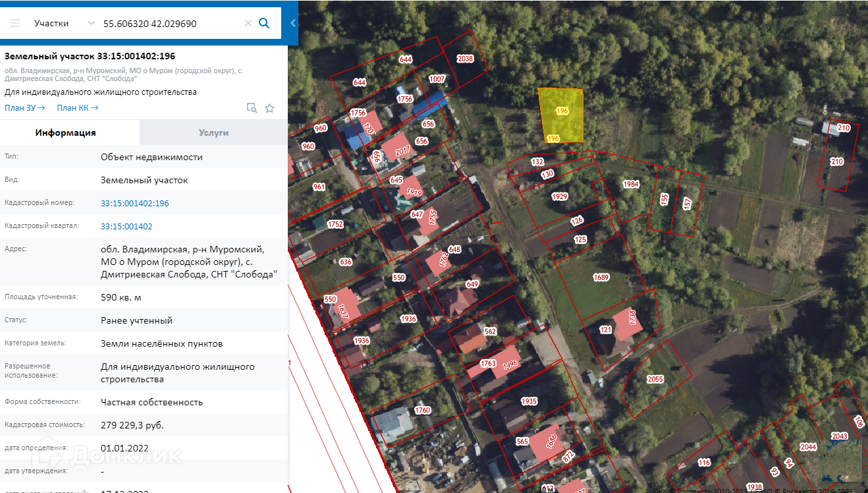Select parcel 116 on the map
The image size is (868, 493).
tap(704, 463)
